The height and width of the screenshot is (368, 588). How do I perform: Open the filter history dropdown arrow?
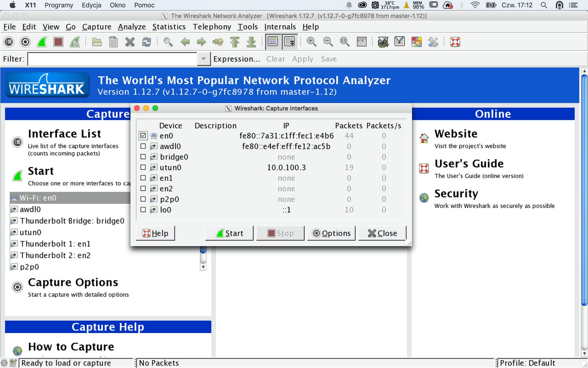coord(203,59)
